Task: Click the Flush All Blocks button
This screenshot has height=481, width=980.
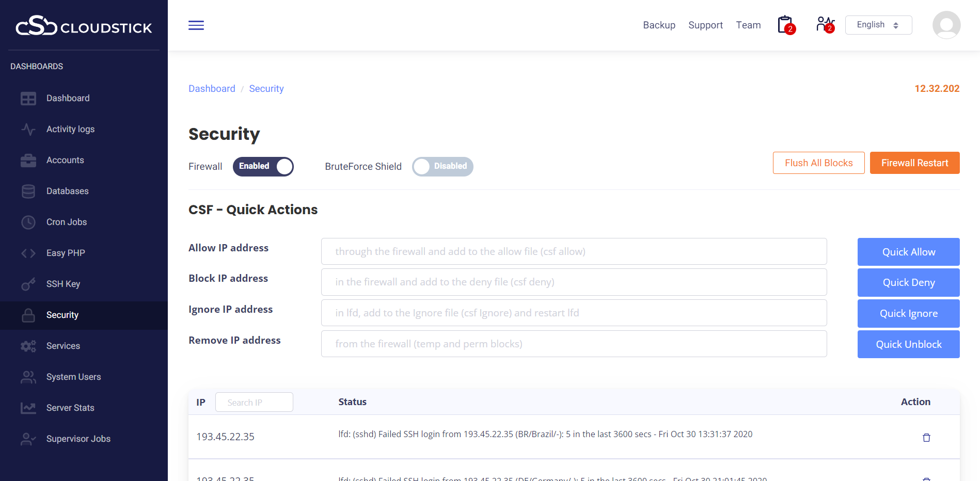Action: [x=818, y=163]
